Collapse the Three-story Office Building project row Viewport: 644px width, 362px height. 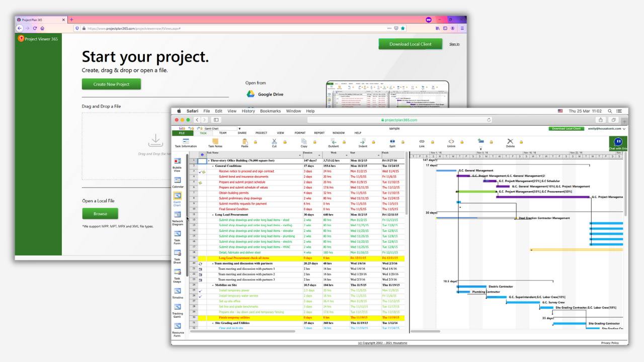click(x=209, y=160)
